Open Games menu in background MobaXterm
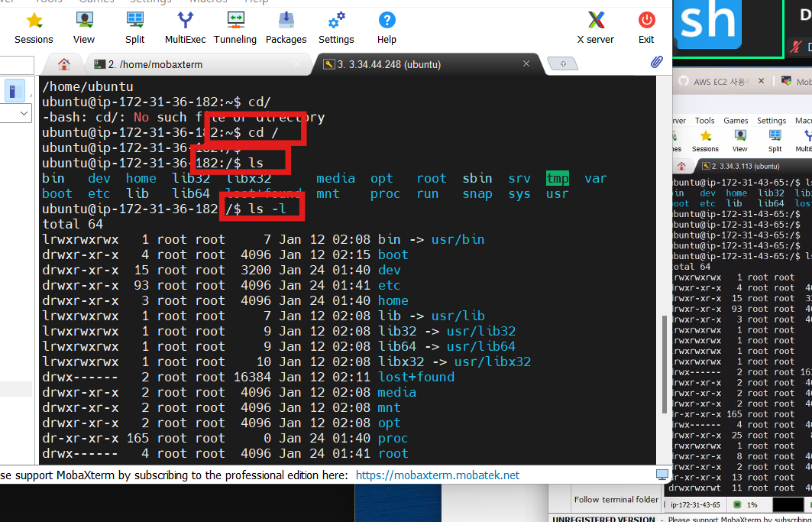 pyautogui.click(x=736, y=120)
